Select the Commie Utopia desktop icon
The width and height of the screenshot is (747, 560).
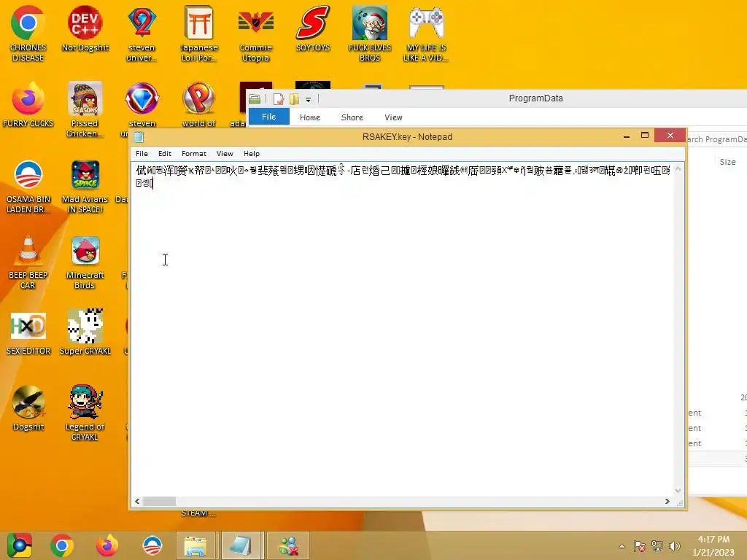(256, 34)
